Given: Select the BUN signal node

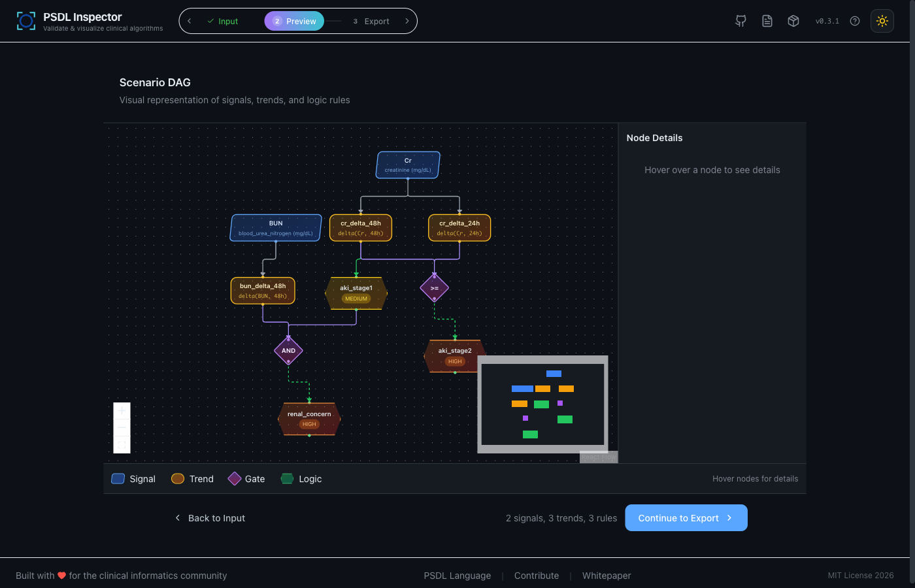Looking at the screenshot, I should (x=276, y=228).
